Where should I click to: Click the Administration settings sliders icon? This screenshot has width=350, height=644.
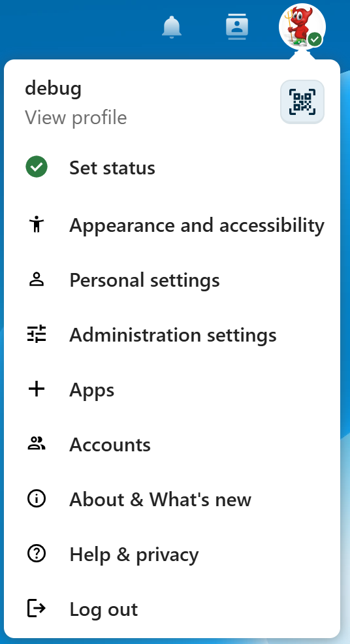coord(37,334)
